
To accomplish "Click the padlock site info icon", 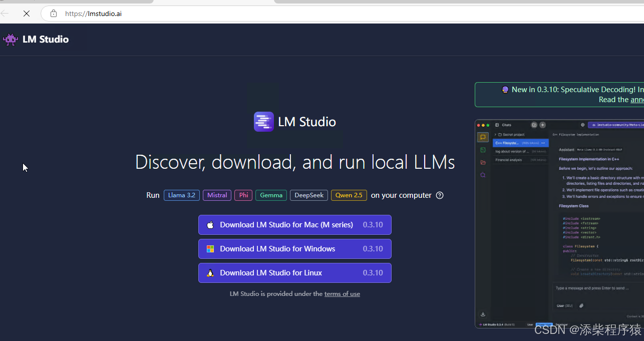I will 54,14.
